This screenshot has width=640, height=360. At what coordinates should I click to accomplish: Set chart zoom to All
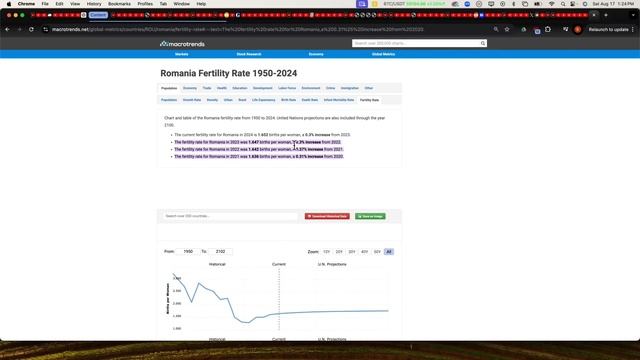tap(389, 252)
